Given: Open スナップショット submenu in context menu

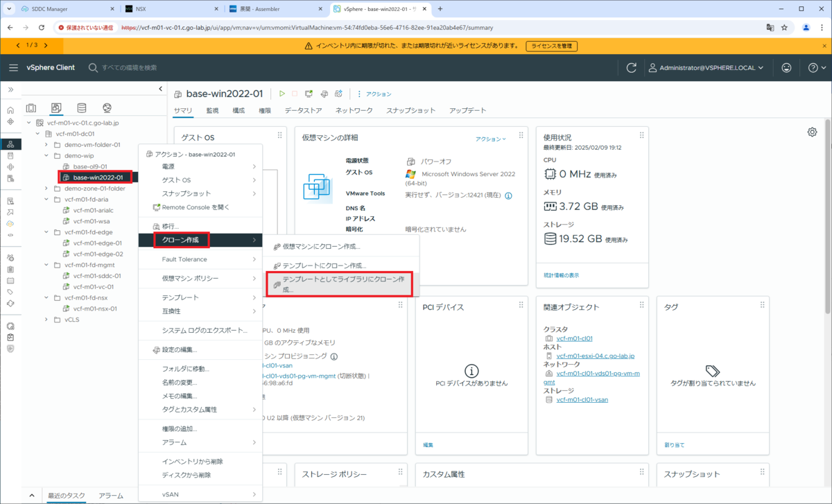Looking at the screenshot, I should (200, 193).
